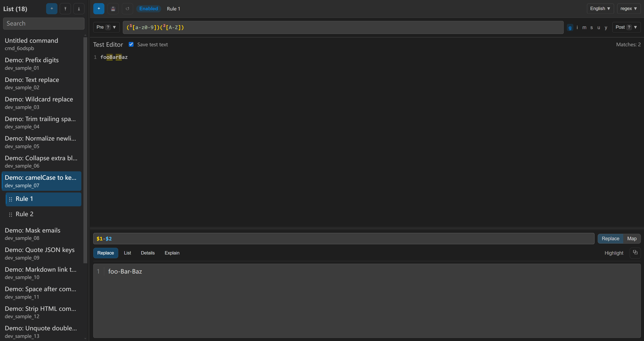Open Demo: Normalize newli... command
Screen dimensions: 644x341
[42, 142]
